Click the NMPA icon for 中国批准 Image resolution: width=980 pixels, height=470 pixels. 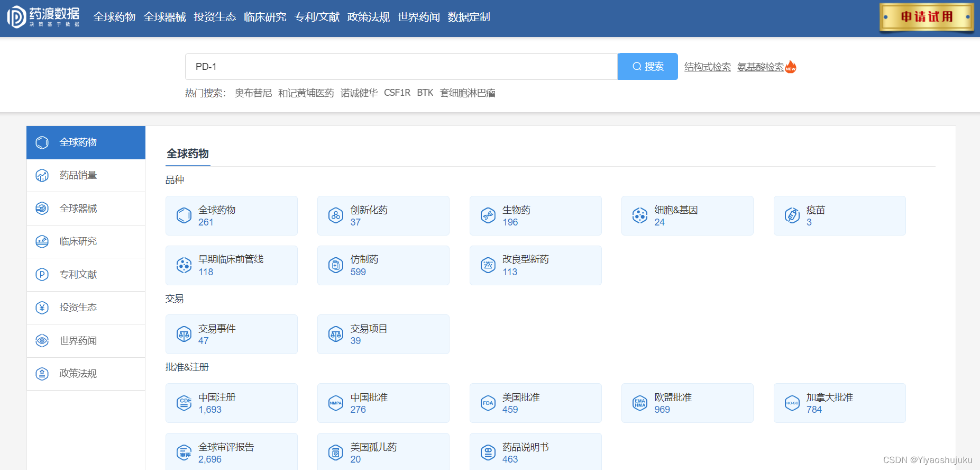pyautogui.click(x=336, y=403)
